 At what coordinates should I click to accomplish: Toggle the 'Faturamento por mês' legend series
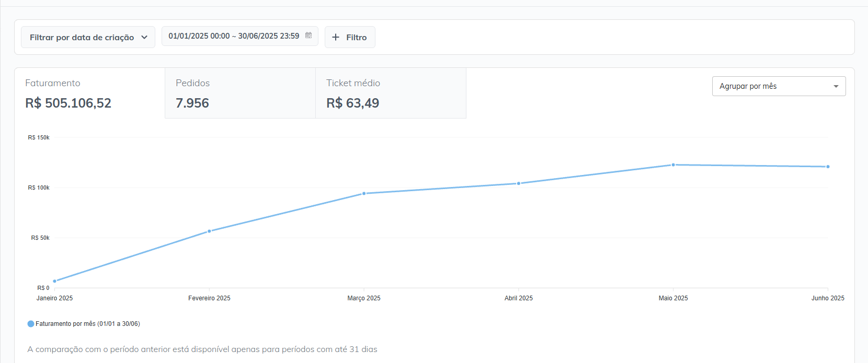pos(84,324)
